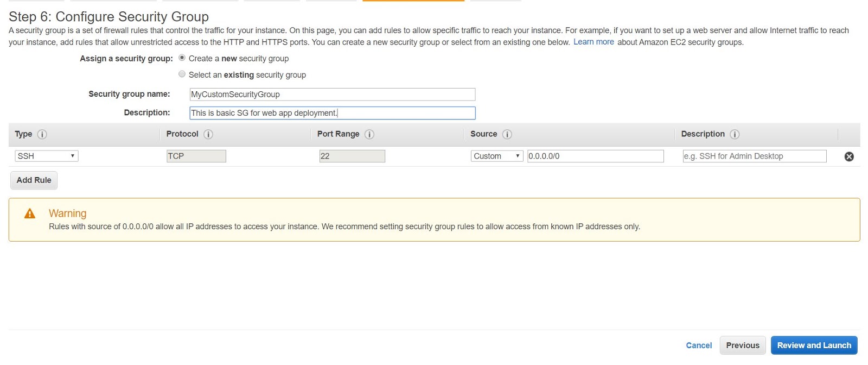Click the Security group name field
Image resolution: width=868 pixels, height=365 pixels.
tap(333, 95)
